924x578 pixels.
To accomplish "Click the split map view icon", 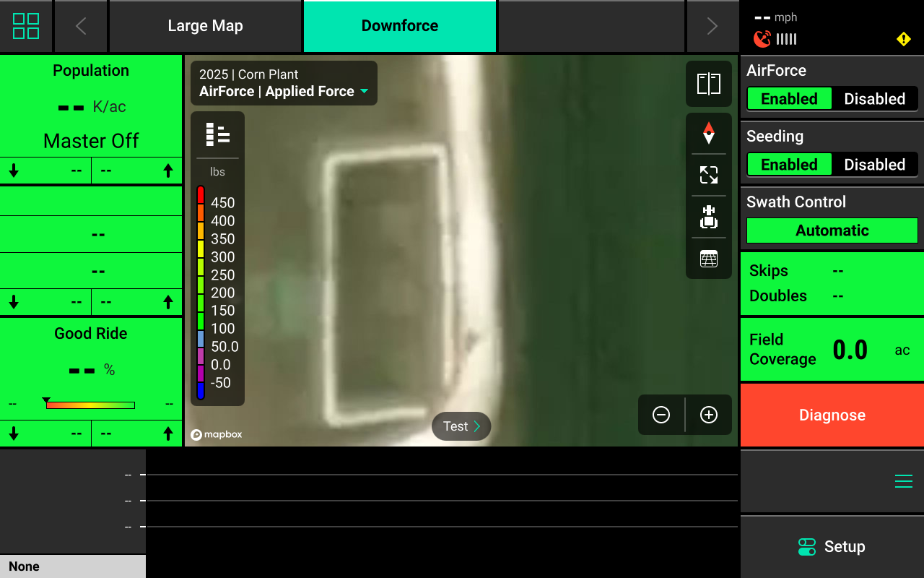I will click(708, 84).
